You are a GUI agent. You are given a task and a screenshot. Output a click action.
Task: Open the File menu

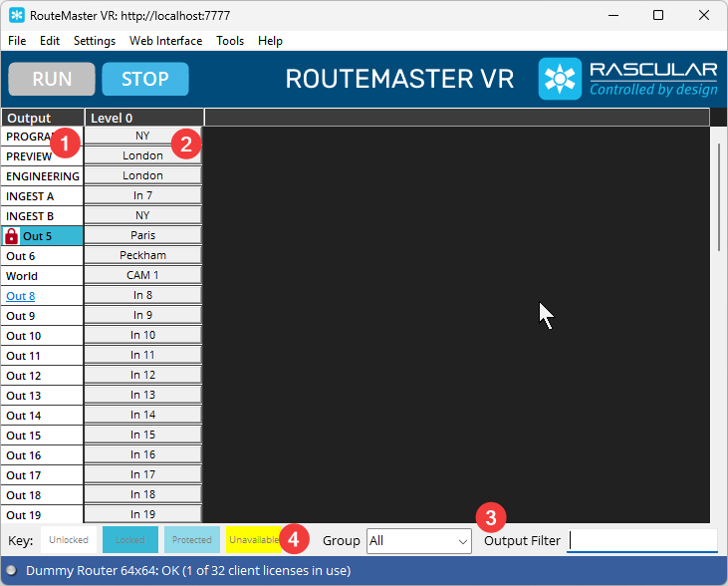click(17, 41)
